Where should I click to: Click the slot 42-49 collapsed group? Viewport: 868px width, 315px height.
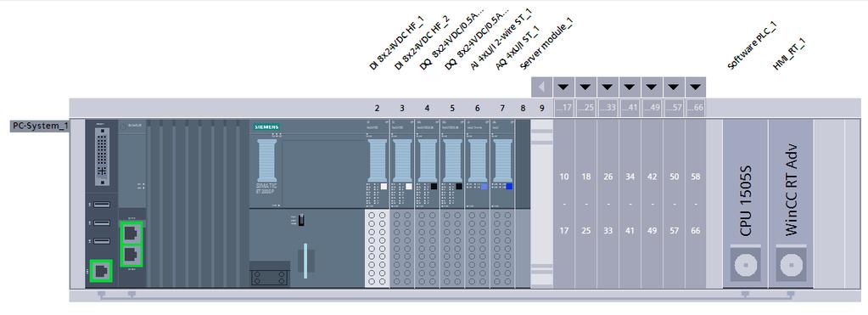coord(652,203)
